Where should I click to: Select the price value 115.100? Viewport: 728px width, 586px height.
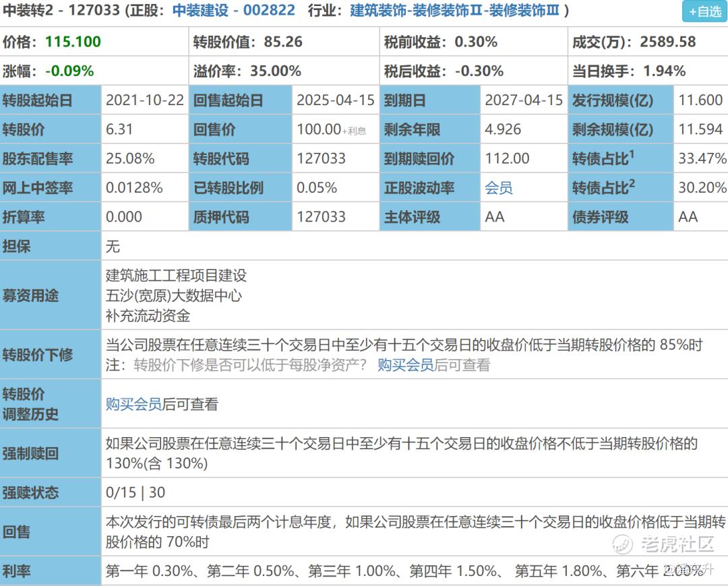click(73, 42)
